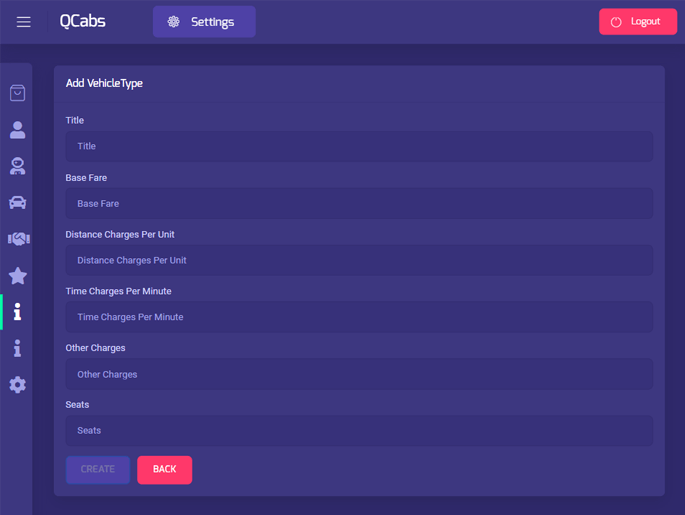Click the Distance Charges Per Unit label

pos(120,235)
